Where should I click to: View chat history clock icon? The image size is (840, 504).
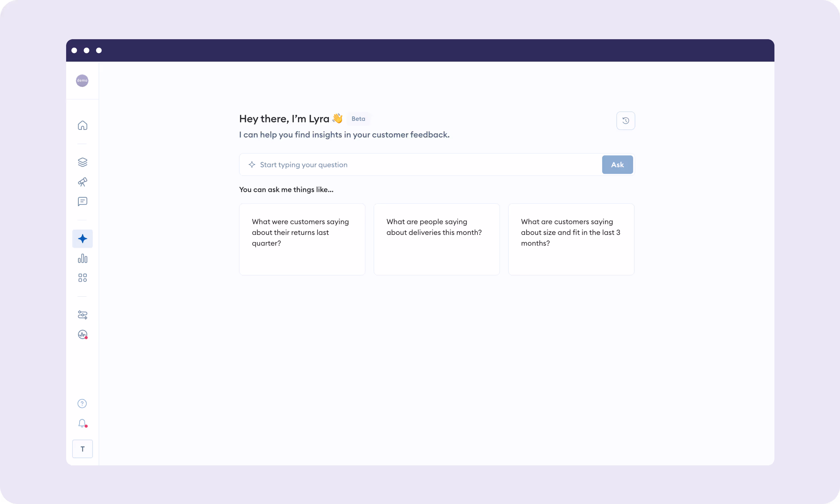(x=626, y=121)
